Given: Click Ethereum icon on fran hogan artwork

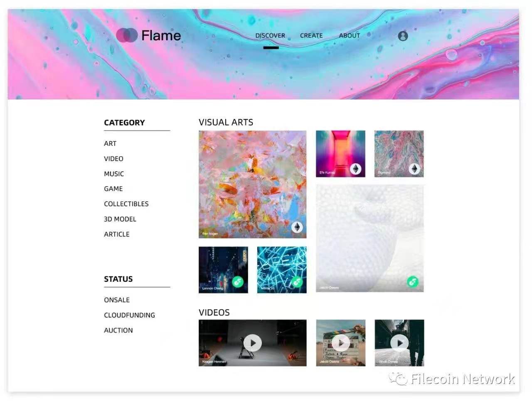Looking at the screenshot, I should [297, 227].
